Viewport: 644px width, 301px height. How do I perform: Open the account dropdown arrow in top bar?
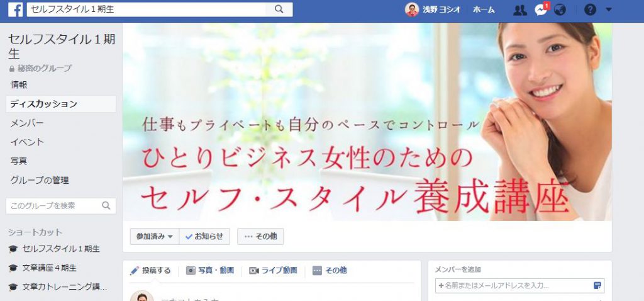point(608,10)
